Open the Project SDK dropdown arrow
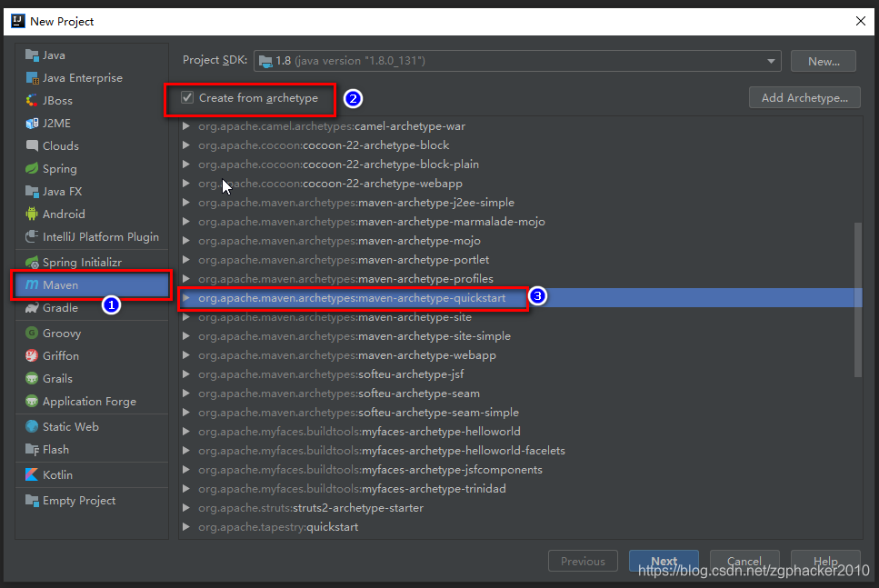The width and height of the screenshot is (879, 588). [x=771, y=61]
